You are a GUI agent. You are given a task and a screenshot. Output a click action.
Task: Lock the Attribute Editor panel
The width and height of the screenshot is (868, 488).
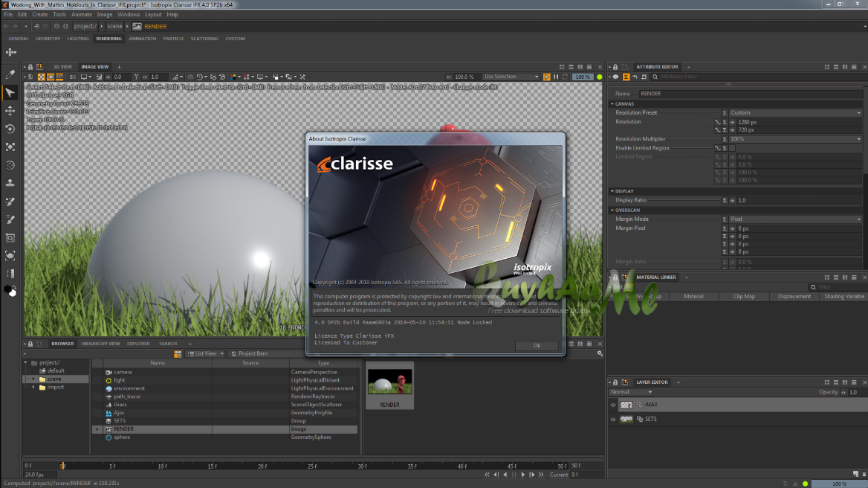pos(615,67)
